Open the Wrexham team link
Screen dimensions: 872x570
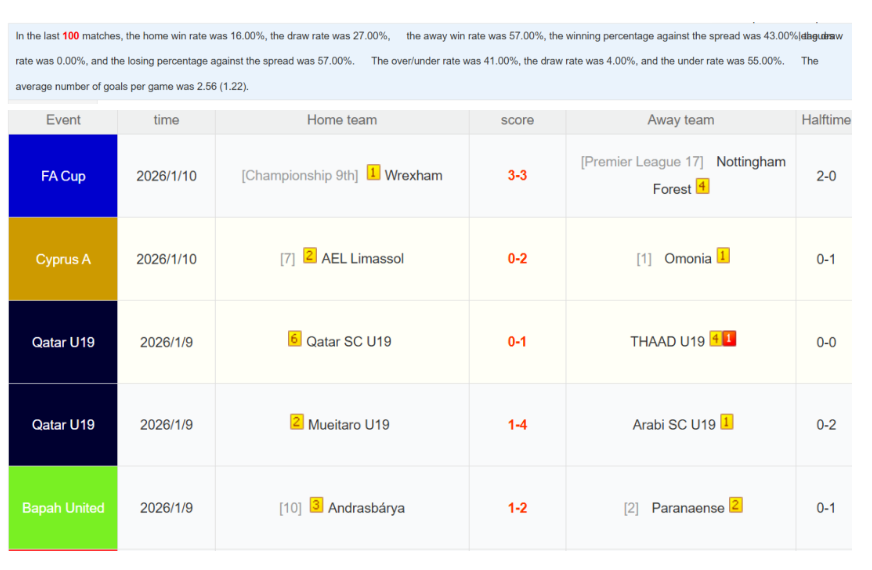click(413, 176)
